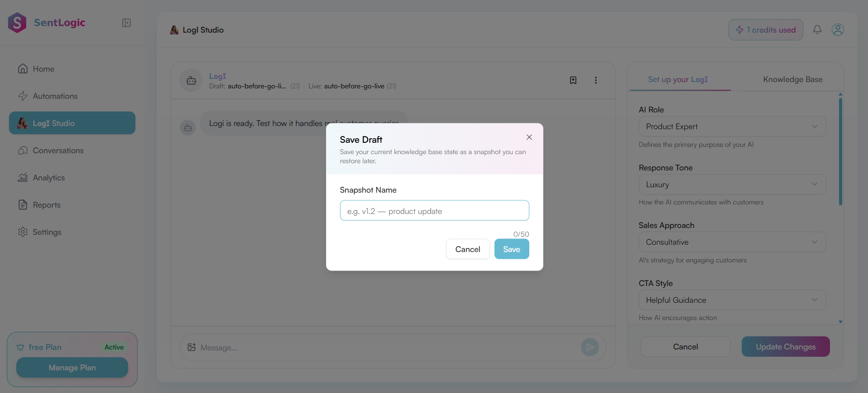Click the LogI bot avatar in chat header
Screen dimensions: 868x393
click(191, 81)
